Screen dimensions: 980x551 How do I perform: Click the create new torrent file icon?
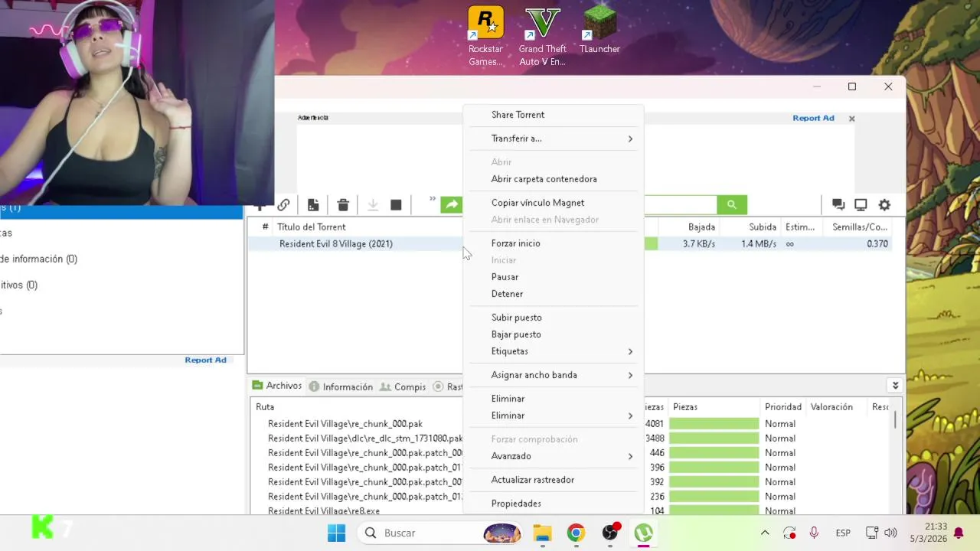click(313, 205)
